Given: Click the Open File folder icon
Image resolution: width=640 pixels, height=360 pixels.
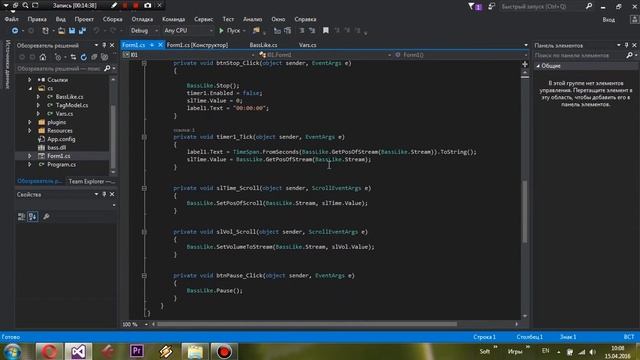Looking at the screenshot, I should pyautogui.click(x=61, y=31).
